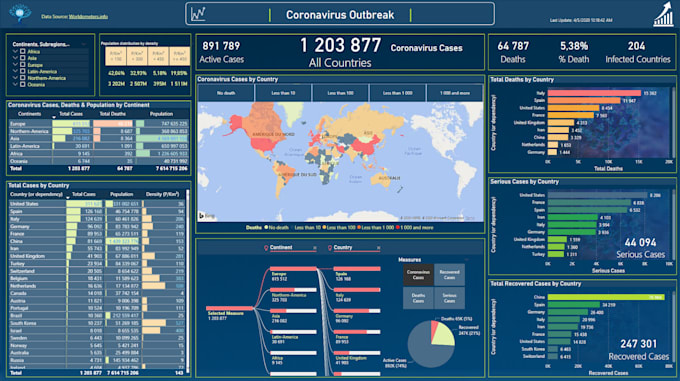Viewport: 680px width, 381px height.
Task: Expand the Africa subregions chevron
Action: pyautogui.click(x=15, y=52)
